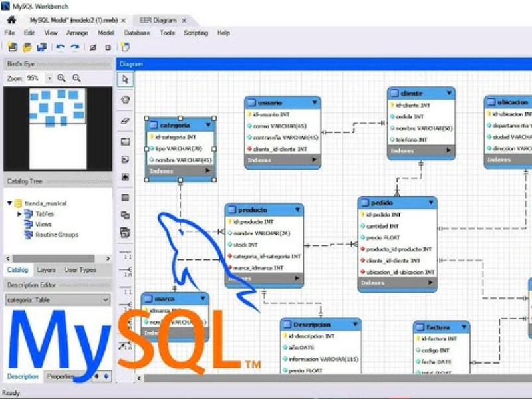Collapse the tienda_musical schema node

coord(10,203)
